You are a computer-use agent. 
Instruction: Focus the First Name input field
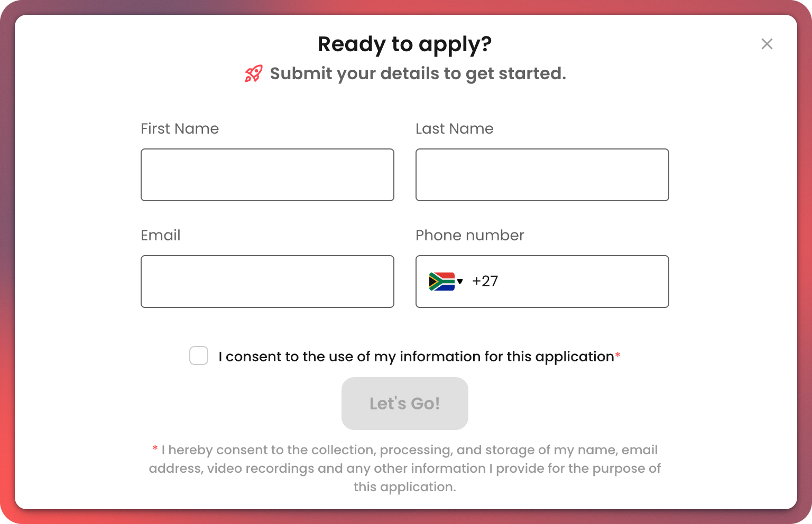point(267,175)
